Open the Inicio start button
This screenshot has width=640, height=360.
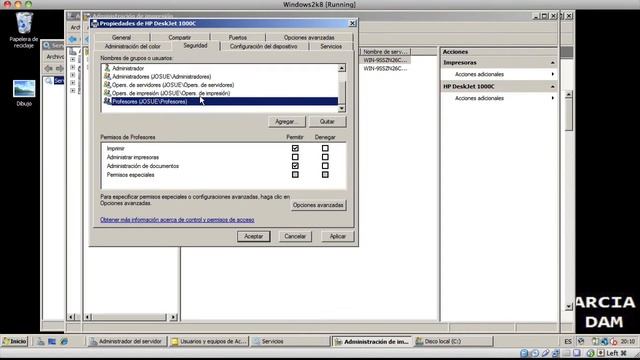coord(14,342)
